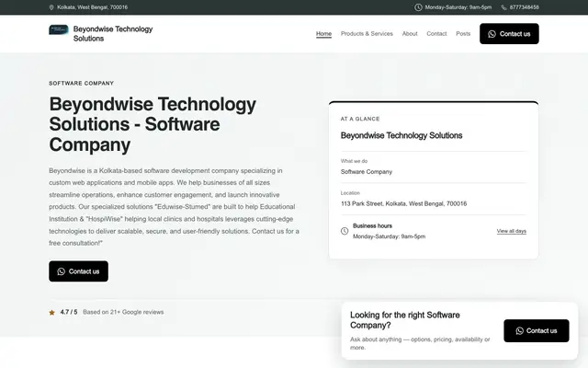Click Looking for the right Software Company? heading
Viewport: 588px width, 368px height.
click(x=405, y=320)
